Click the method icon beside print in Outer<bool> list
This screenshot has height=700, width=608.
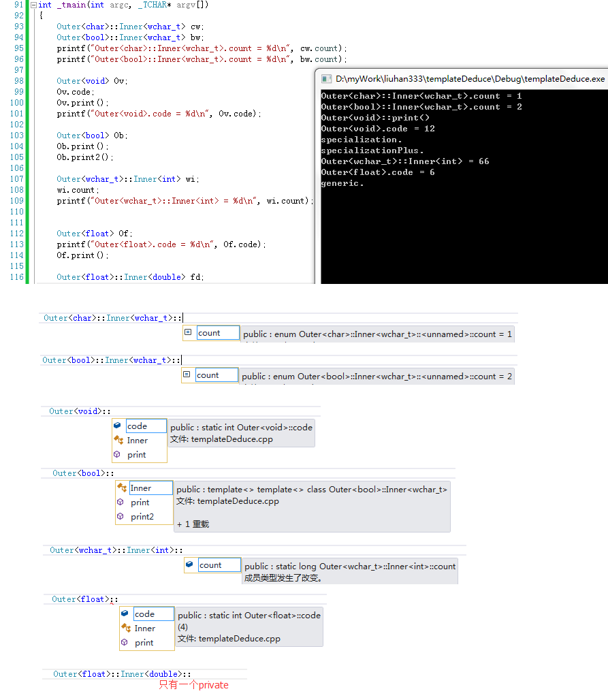click(x=120, y=502)
